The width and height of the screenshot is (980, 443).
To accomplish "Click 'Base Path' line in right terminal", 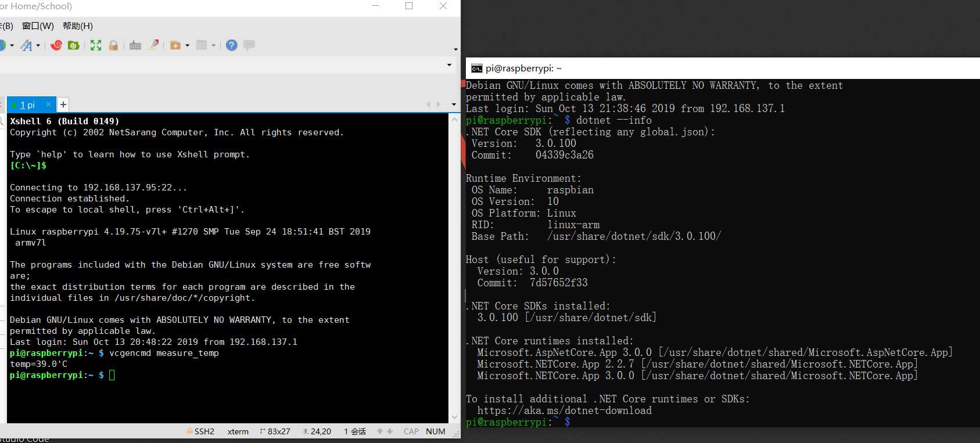I will [597, 236].
